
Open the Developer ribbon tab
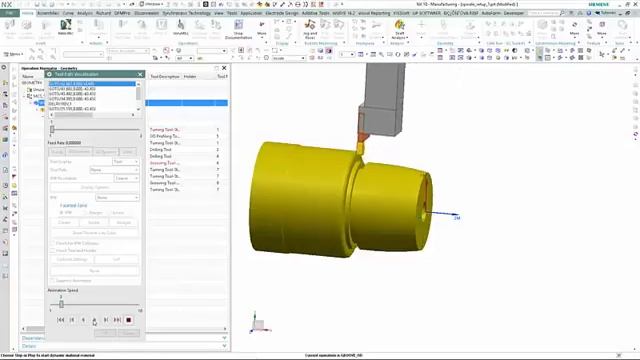pyautogui.click(x=513, y=13)
